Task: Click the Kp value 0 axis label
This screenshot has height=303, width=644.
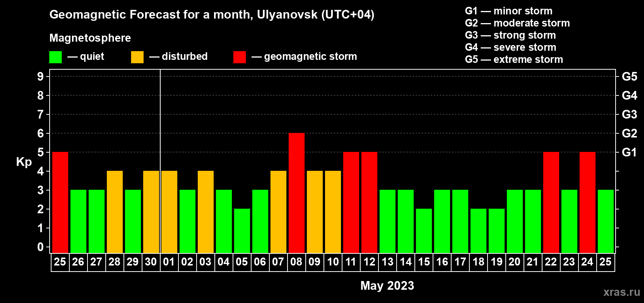Action: tap(41, 247)
